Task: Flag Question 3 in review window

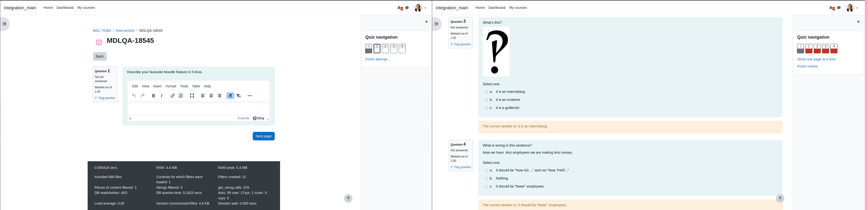Action: (461, 45)
